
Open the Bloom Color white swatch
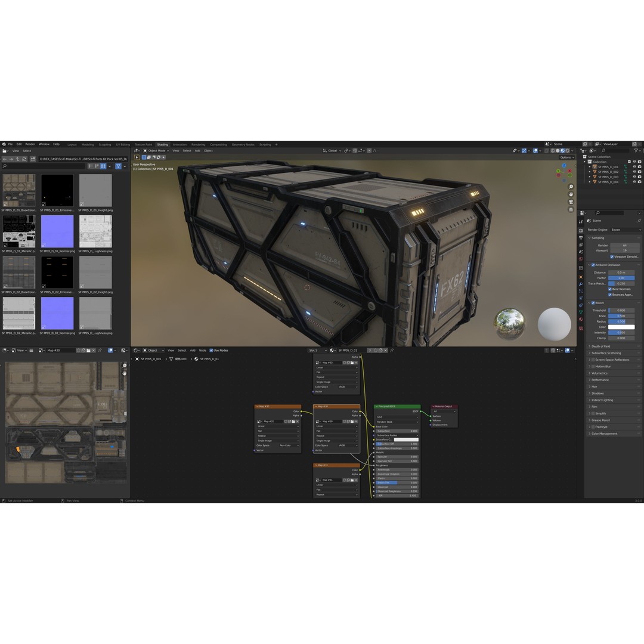(621, 327)
